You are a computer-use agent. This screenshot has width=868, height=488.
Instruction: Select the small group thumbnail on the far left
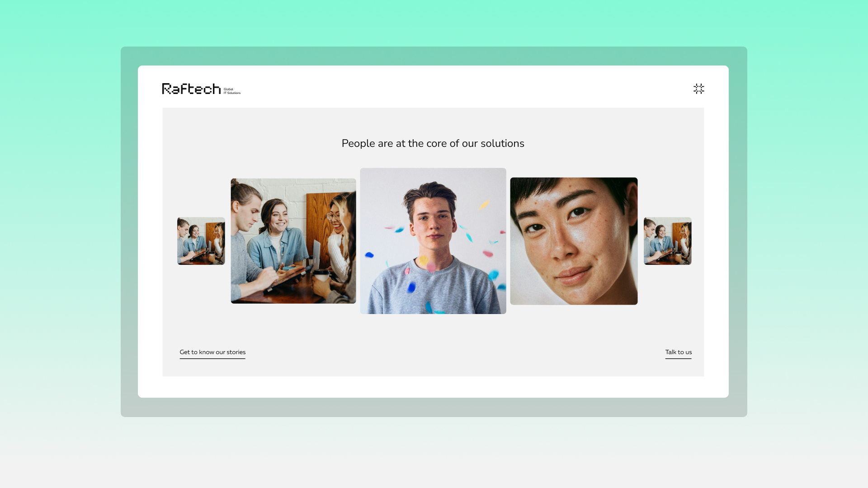tap(201, 241)
